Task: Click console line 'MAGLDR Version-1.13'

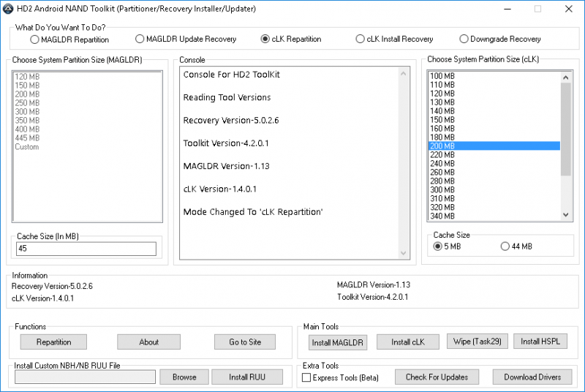Action: pyautogui.click(x=227, y=166)
